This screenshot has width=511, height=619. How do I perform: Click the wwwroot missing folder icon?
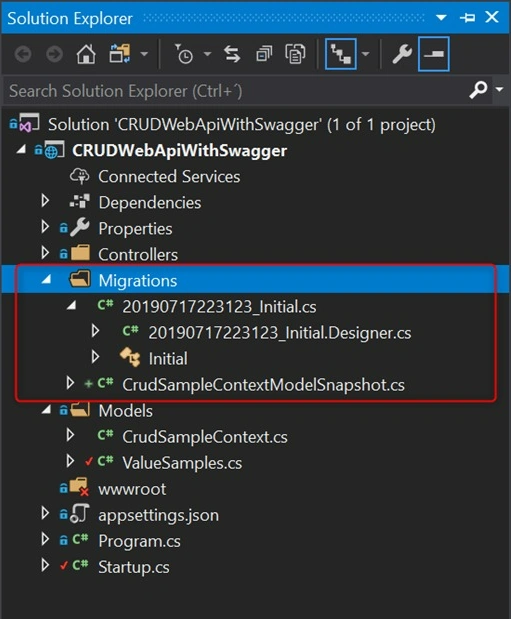tap(79, 487)
